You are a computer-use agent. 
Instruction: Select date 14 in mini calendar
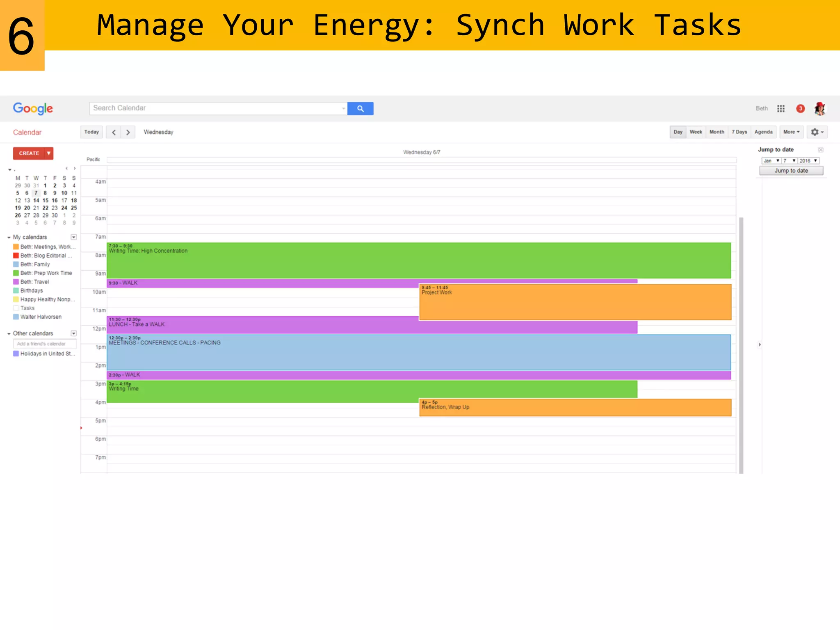36,201
